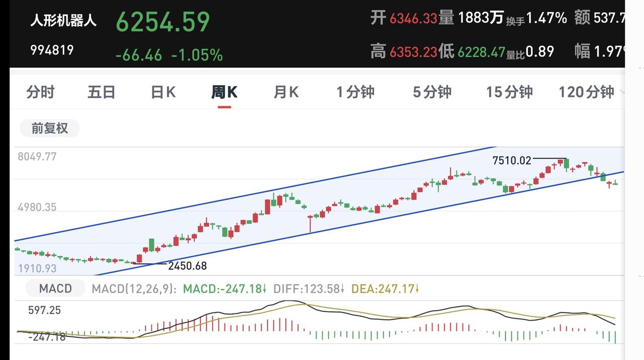Click the 7510.02 high price marker
The width and height of the screenshot is (644, 360).
tap(512, 161)
